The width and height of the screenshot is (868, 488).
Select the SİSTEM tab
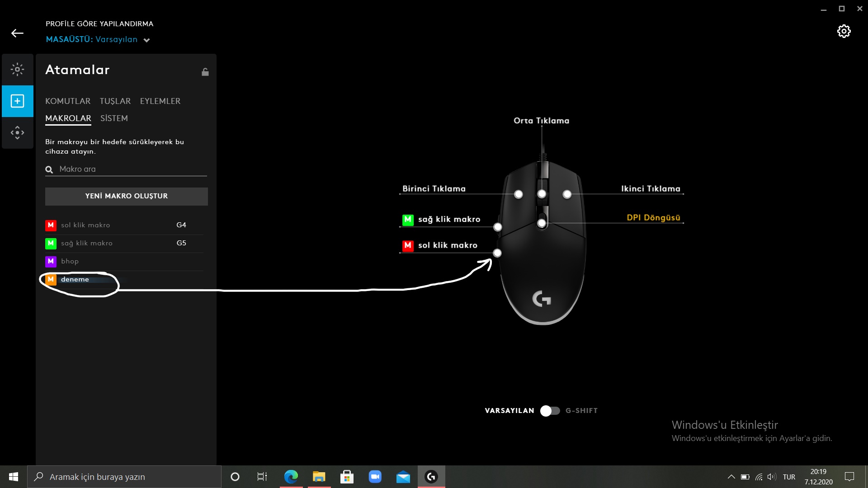pyautogui.click(x=114, y=118)
